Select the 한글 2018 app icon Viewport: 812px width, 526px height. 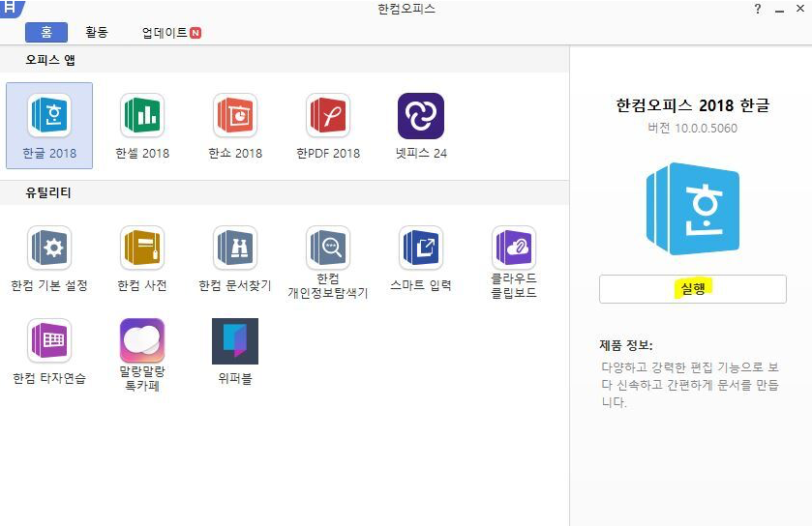(x=49, y=115)
